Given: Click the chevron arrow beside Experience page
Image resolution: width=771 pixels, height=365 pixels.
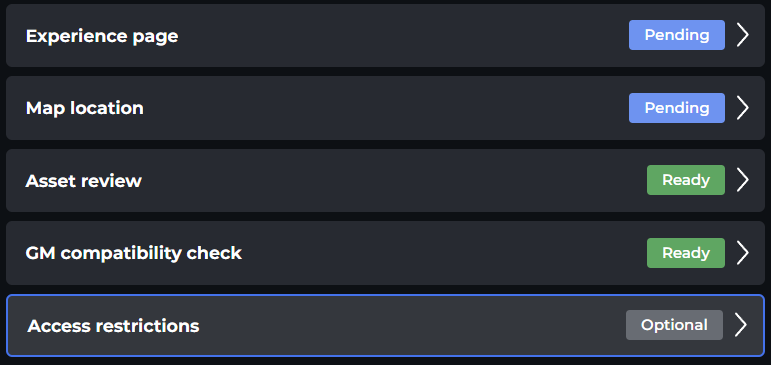Looking at the screenshot, I should 742,35.
